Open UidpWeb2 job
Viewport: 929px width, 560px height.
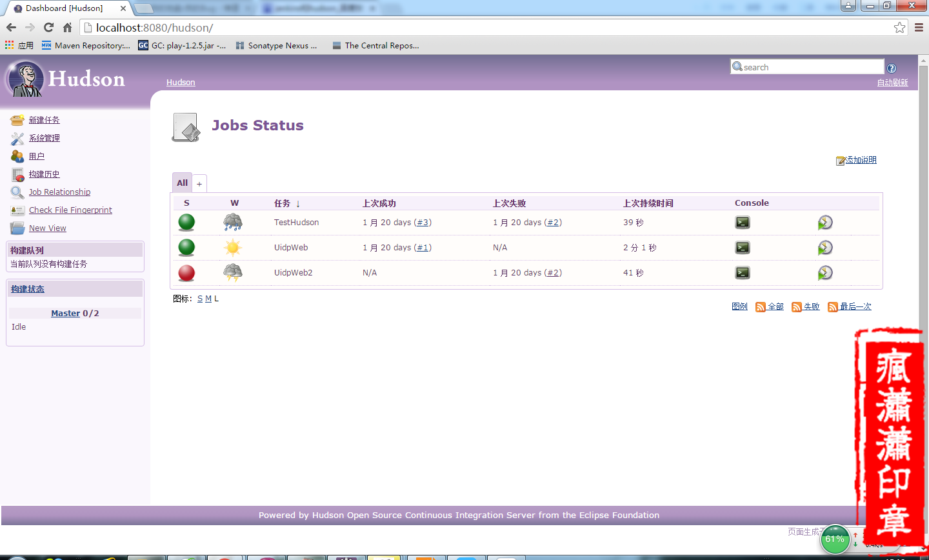(294, 273)
